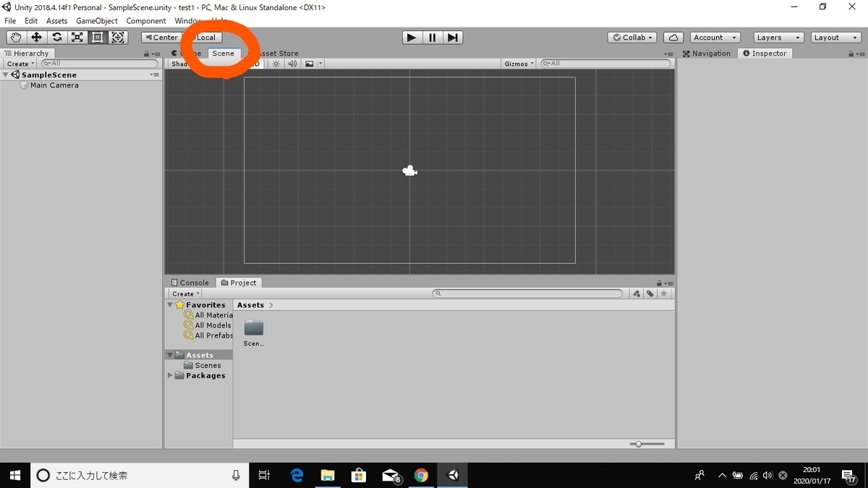Switch to the Scene tab
The width and height of the screenshot is (868, 488).
point(224,53)
